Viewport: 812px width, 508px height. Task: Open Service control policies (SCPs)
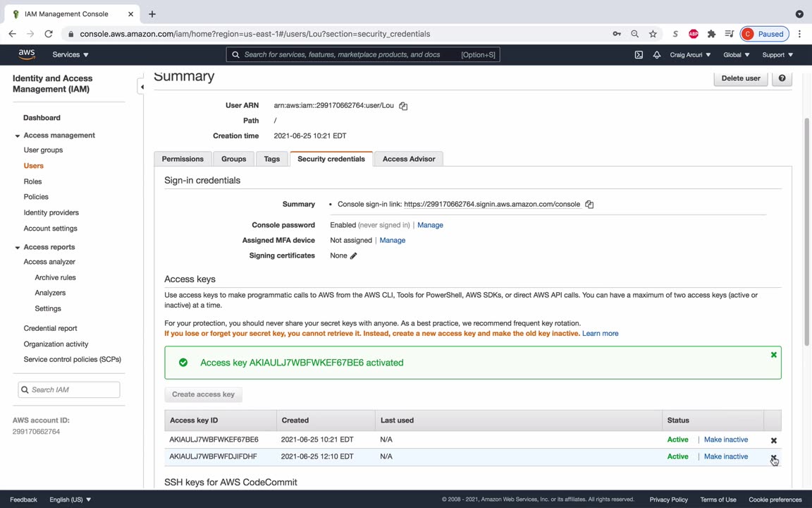pos(72,359)
